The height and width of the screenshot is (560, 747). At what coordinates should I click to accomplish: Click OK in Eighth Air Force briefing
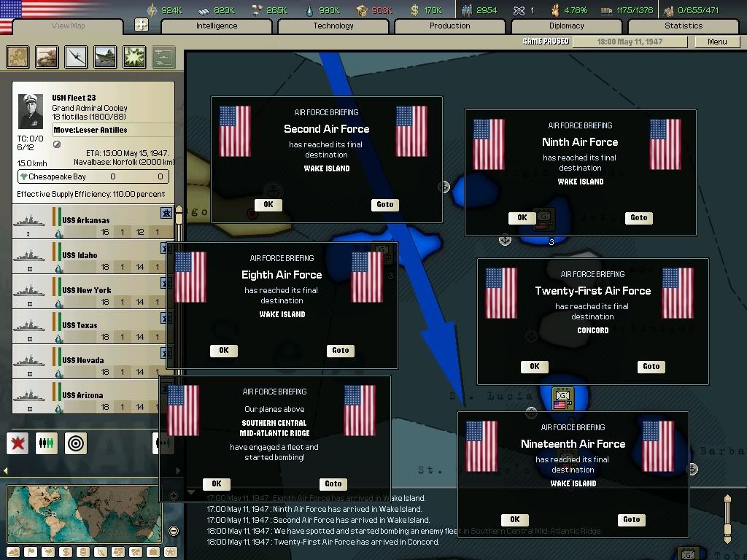[x=224, y=351]
